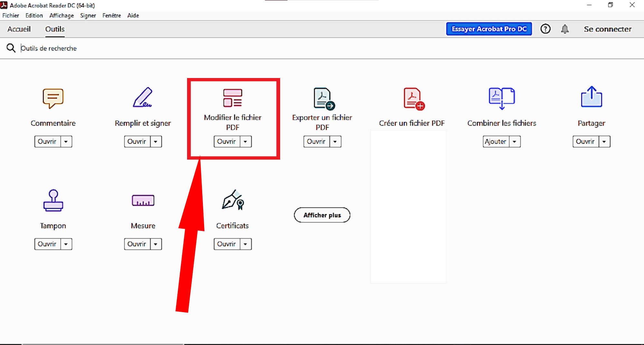Click Ouvrir under Tampon
644x345 pixels.
click(x=47, y=244)
